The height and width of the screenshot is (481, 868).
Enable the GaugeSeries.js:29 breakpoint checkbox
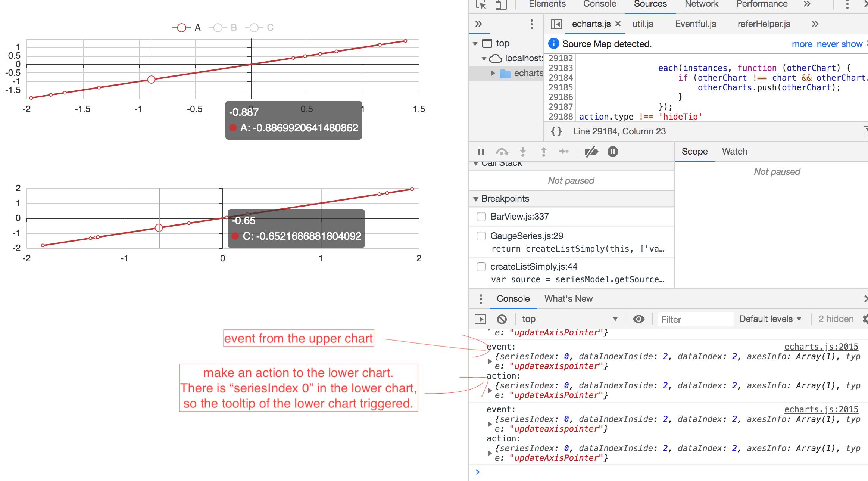481,236
